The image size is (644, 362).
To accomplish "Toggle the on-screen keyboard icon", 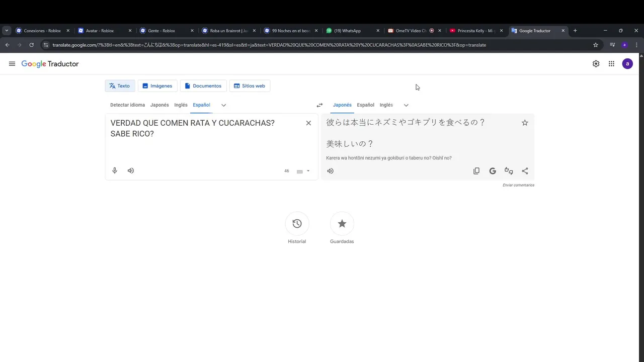I will pyautogui.click(x=300, y=171).
